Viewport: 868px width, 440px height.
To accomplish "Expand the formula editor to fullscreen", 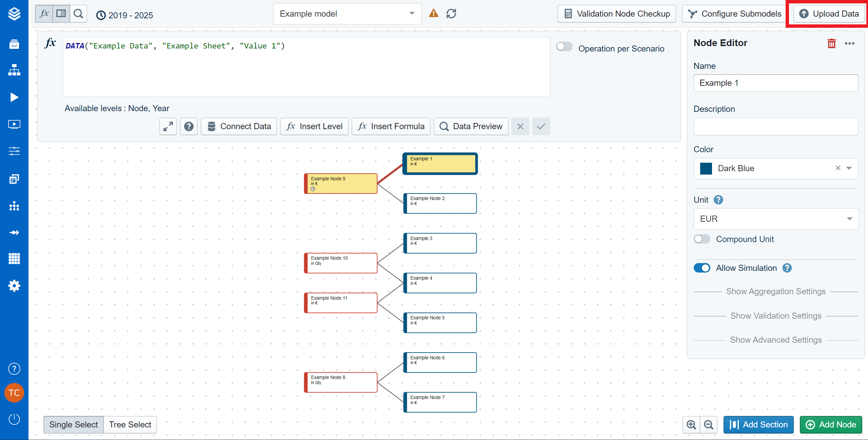I will [168, 126].
